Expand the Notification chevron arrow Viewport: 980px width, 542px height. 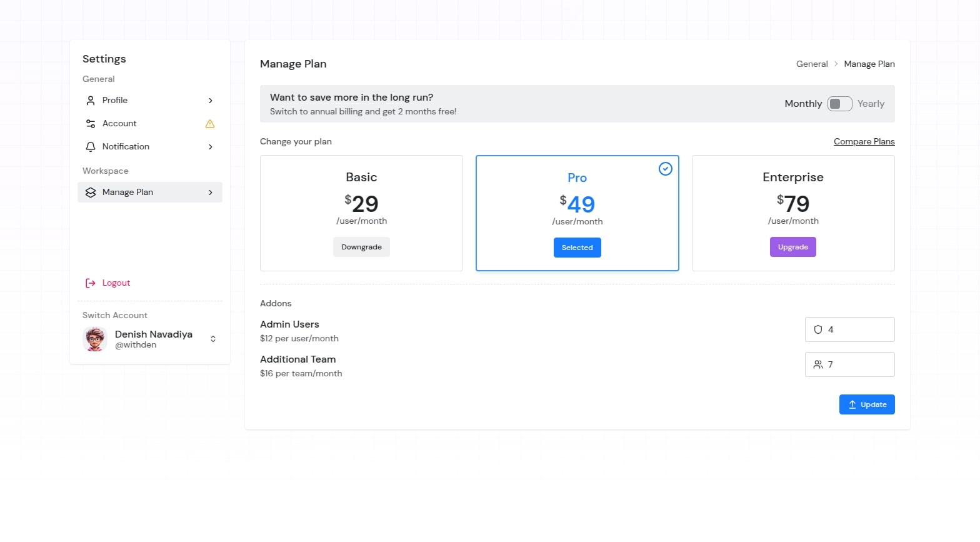pyautogui.click(x=211, y=147)
